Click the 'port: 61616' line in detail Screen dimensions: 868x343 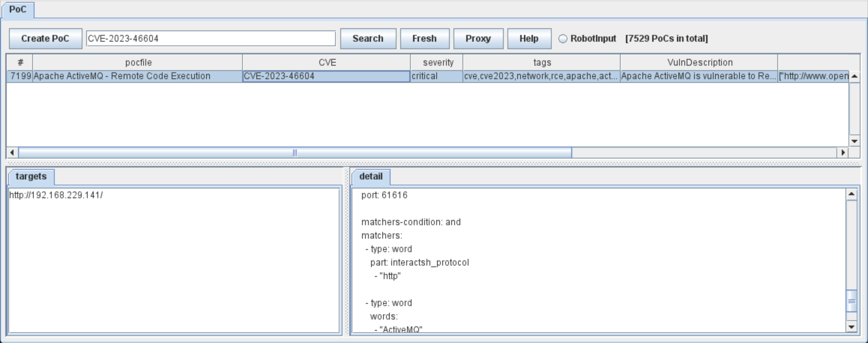pos(384,195)
